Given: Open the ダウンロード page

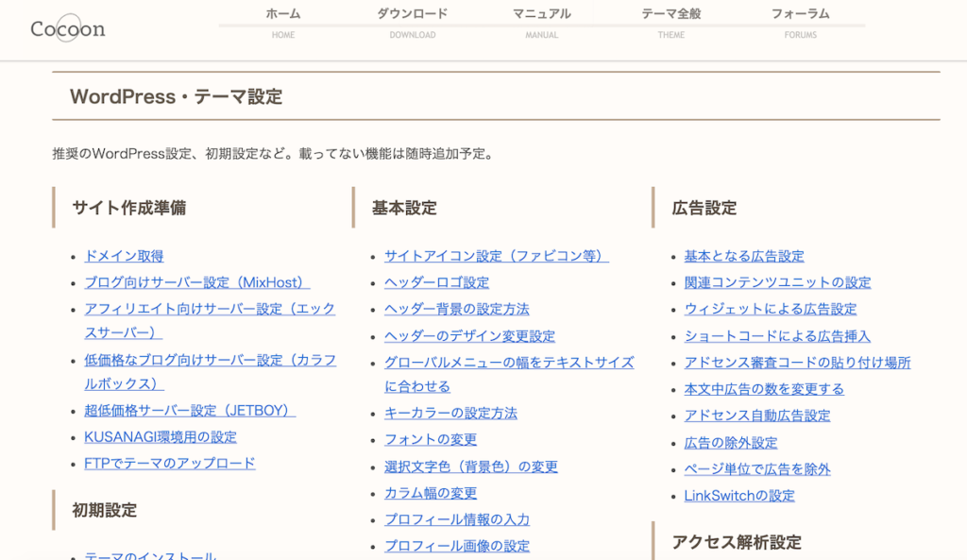Looking at the screenshot, I should pos(413,13).
